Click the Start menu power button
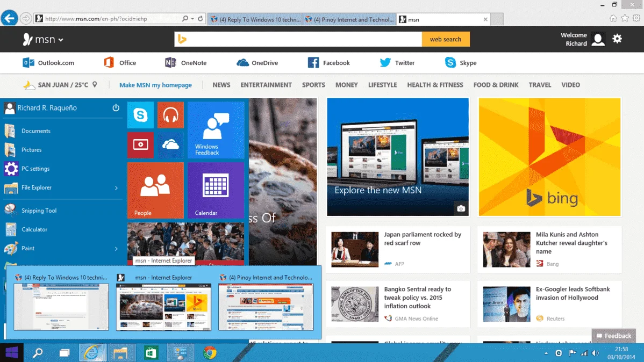 click(116, 107)
